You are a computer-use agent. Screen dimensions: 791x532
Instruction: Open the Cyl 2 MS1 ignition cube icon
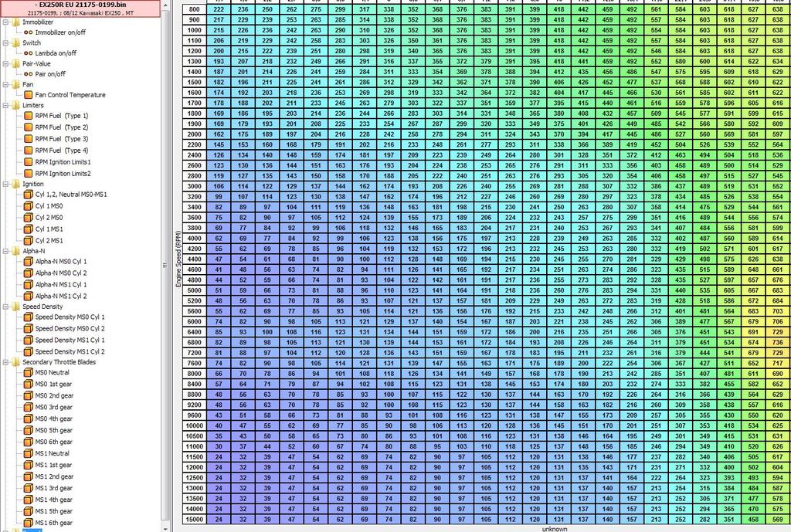point(29,241)
